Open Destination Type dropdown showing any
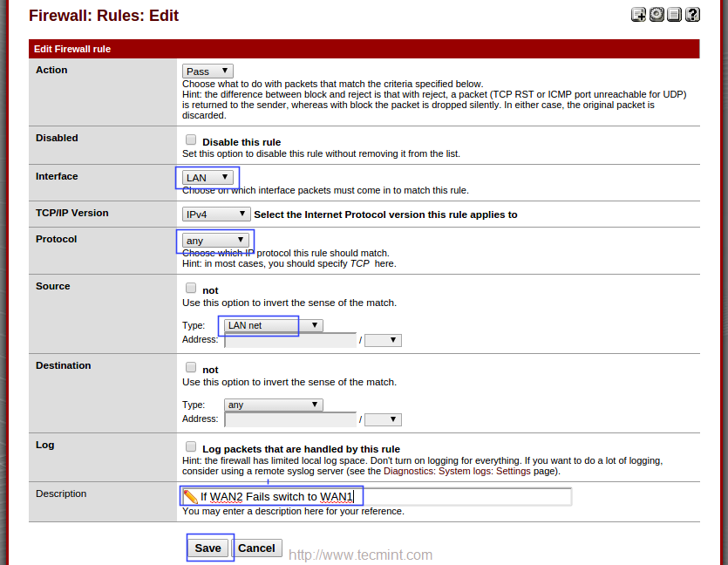The image size is (728, 565). click(x=274, y=405)
